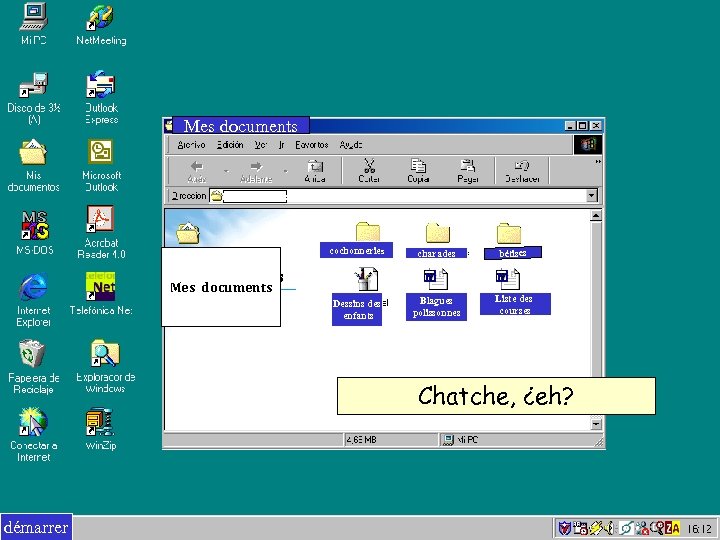Click the window's scroll down arrow
This screenshot has width=720, height=540.
pos(596,424)
